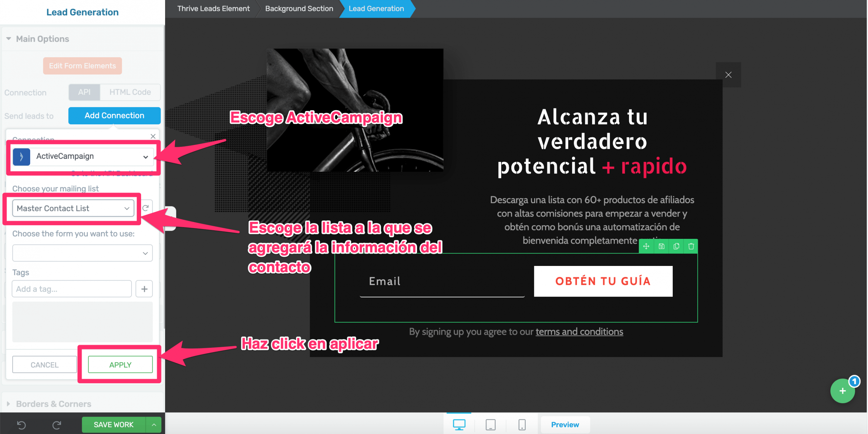The image size is (868, 434).
Task: Close the lightbox with the X icon
Action: click(728, 75)
